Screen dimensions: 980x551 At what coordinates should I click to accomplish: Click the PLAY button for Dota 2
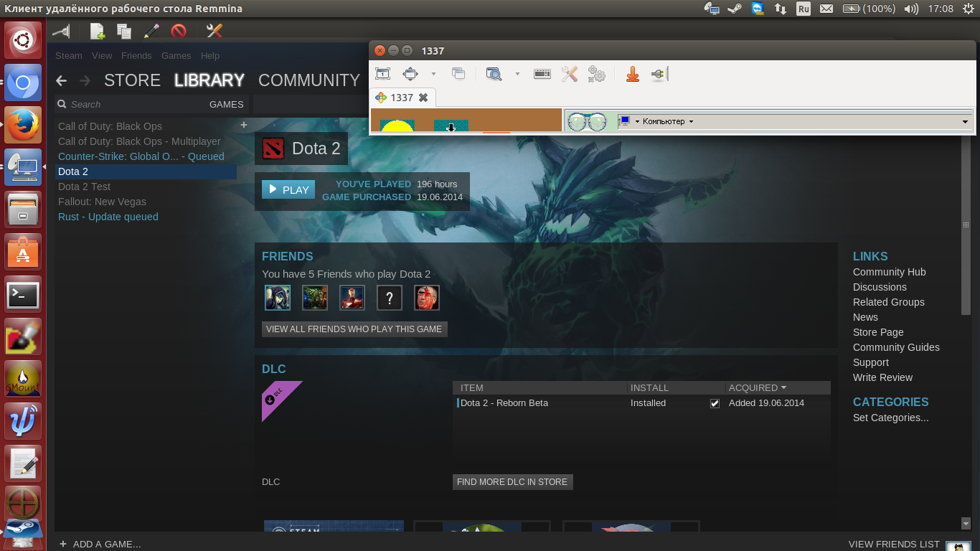coord(288,189)
